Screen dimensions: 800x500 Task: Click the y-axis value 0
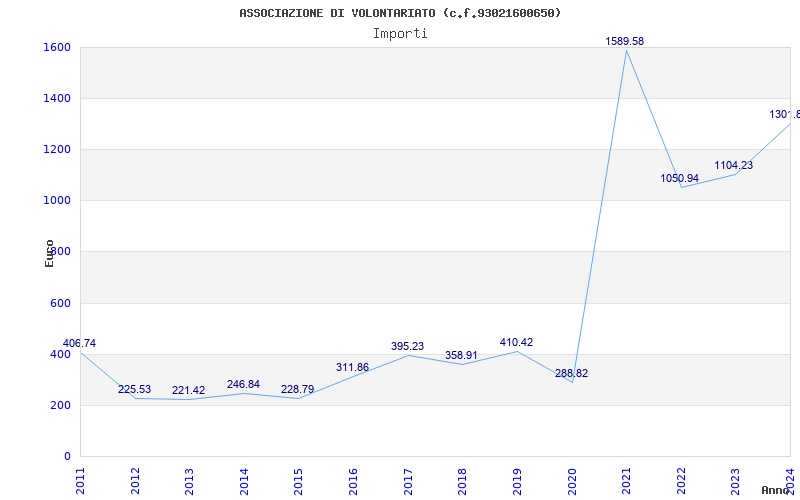(67, 456)
